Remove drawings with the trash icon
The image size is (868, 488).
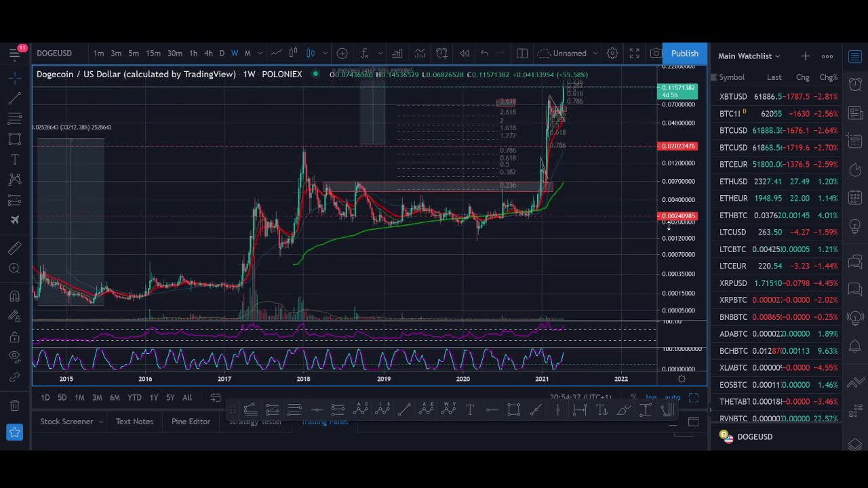pos(14,405)
